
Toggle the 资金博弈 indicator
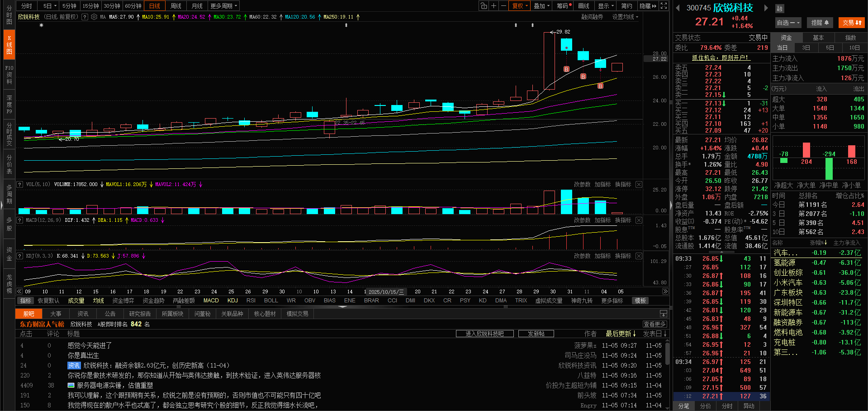coord(123,301)
